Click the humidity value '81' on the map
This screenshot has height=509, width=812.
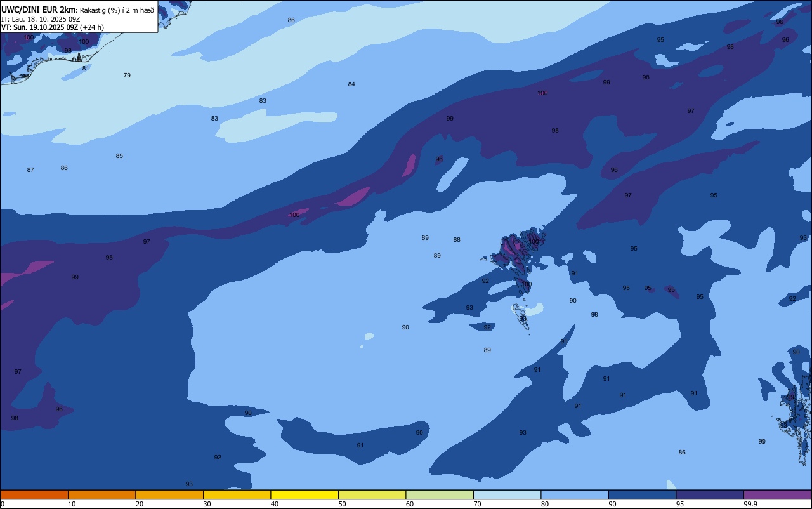pyautogui.click(x=86, y=69)
